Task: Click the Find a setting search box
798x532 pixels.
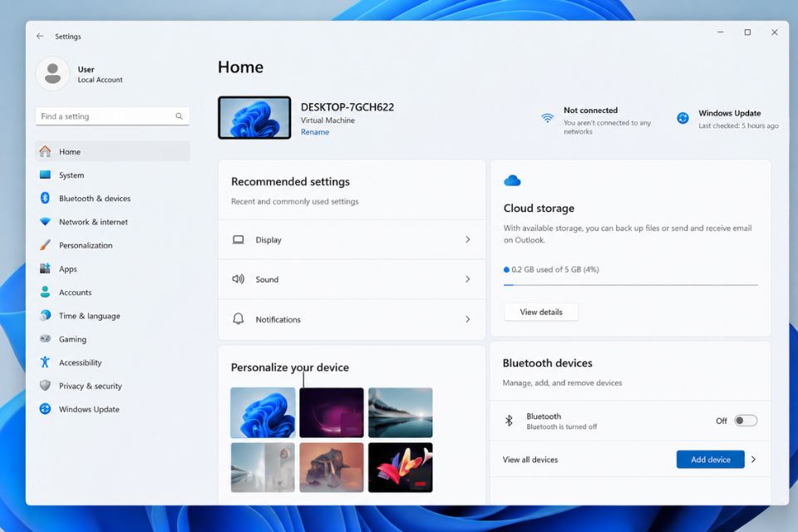Action: 112,116
